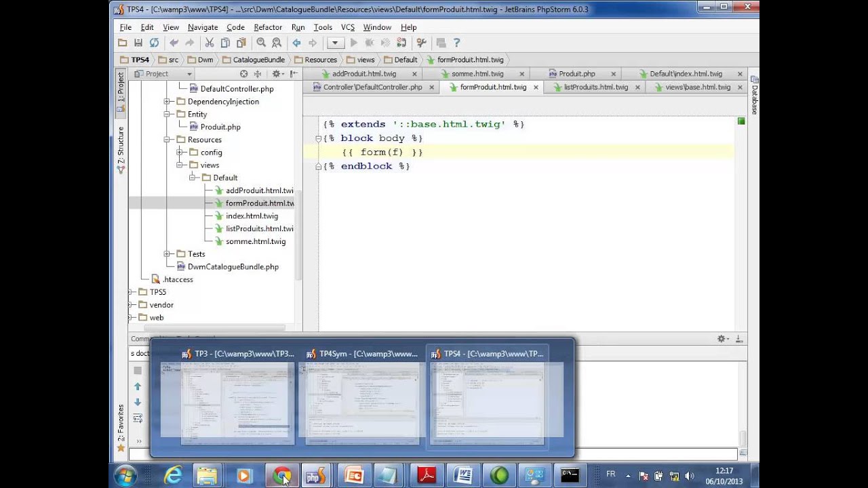The height and width of the screenshot is (488, 868).
Task: Collapse the Resources folder
Action: tap(167, 140)
